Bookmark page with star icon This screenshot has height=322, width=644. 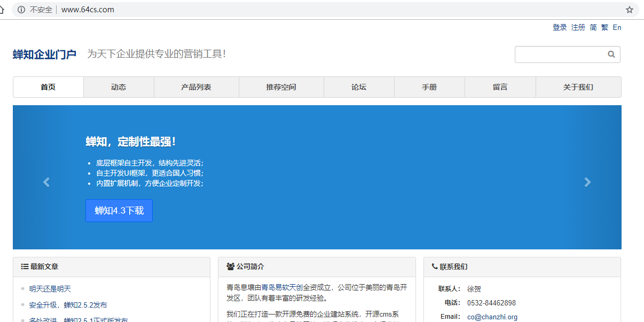630,10
